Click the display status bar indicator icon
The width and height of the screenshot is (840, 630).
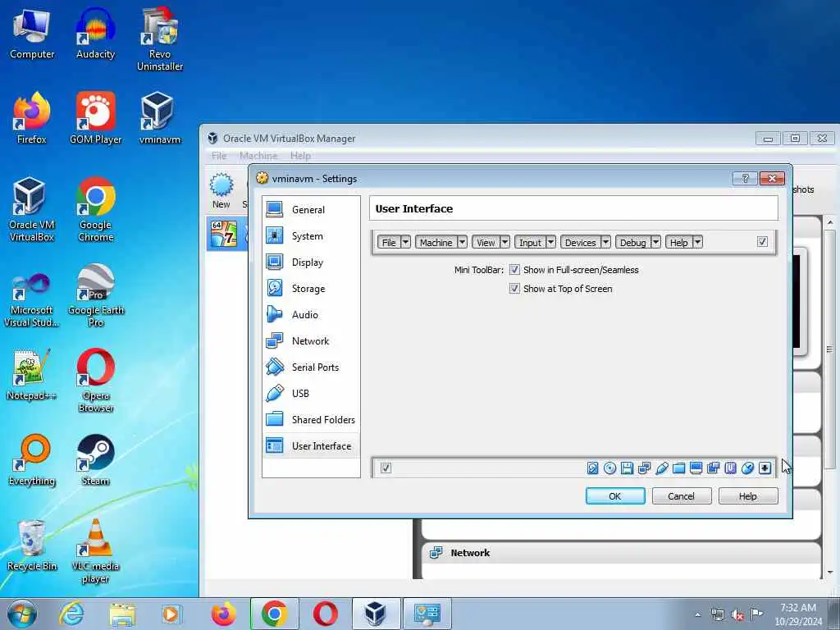(696, 468)
